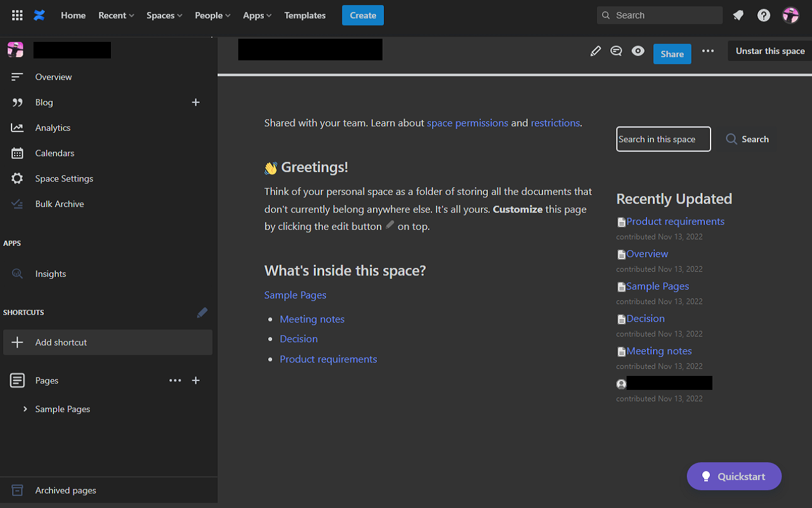
Task: Open the Apps dropdown menu
Action: (257, 15)
